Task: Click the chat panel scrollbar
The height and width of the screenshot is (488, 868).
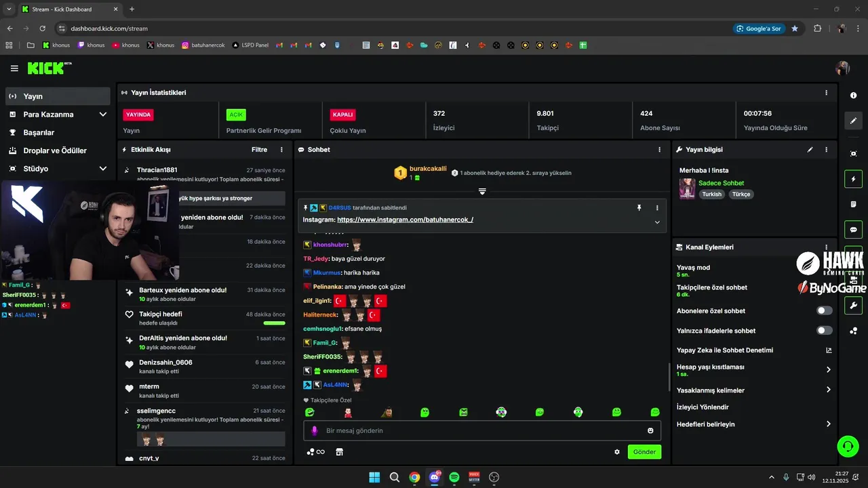Action: click(x=669, y=378)
